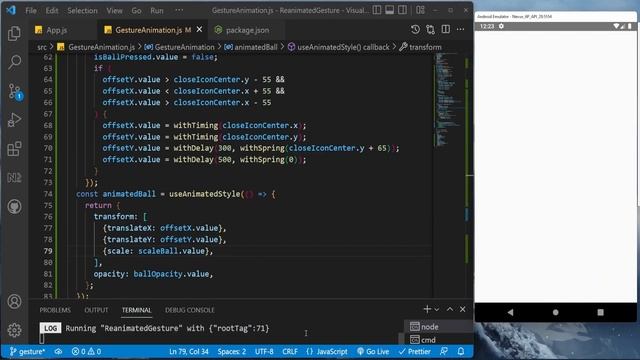The height and width of the screenshot is (360, 640).
Task: Open editor More Actions ellipsis
Action: [x=460, y=29]
